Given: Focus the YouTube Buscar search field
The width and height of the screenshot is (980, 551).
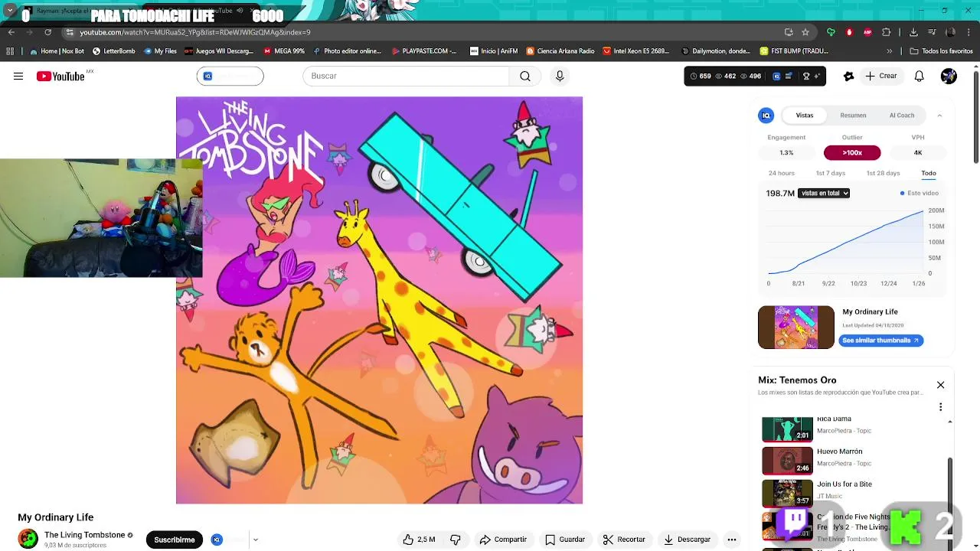Looking at the screenshot, I should tap(406, 76).
